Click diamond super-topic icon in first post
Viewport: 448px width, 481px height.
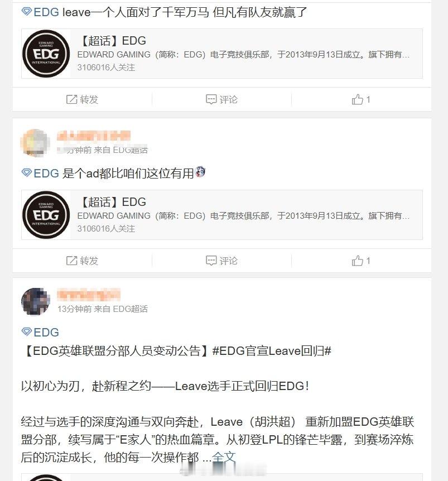click(x=27, y=12)
